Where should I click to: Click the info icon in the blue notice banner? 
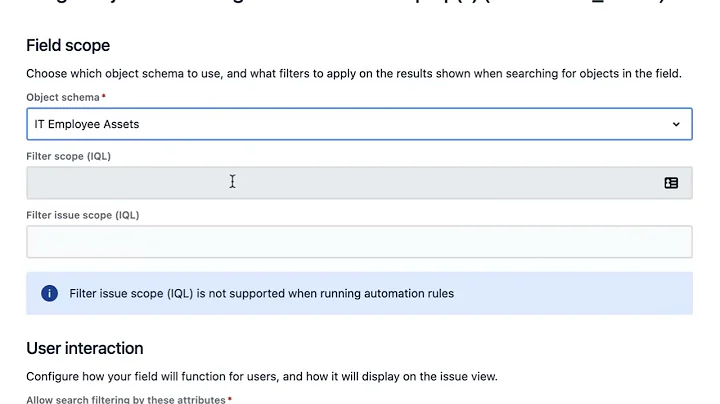(50, 293)
